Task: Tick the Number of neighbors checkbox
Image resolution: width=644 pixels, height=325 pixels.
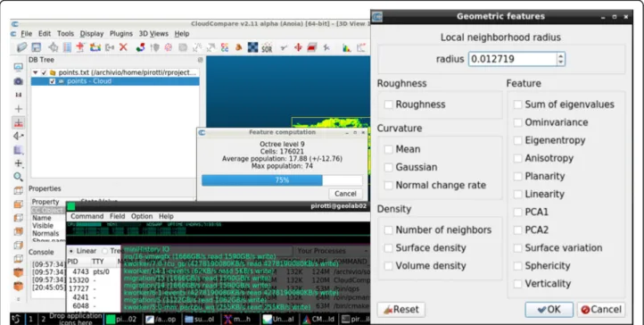Action: (388, 229)
